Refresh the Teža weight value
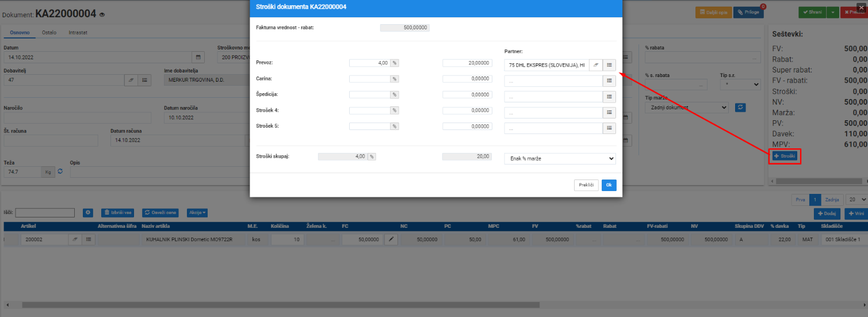 pyautogui.click(x=60, y=172)
